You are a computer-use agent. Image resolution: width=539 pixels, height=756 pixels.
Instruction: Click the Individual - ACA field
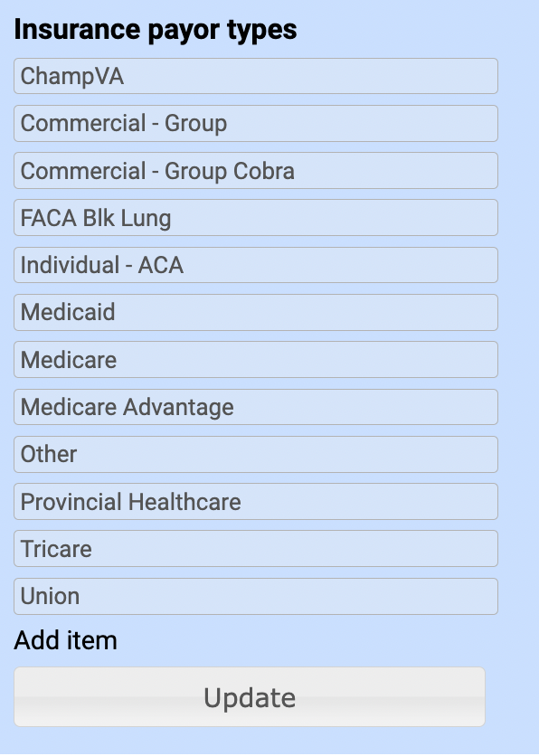click(256, 265)
